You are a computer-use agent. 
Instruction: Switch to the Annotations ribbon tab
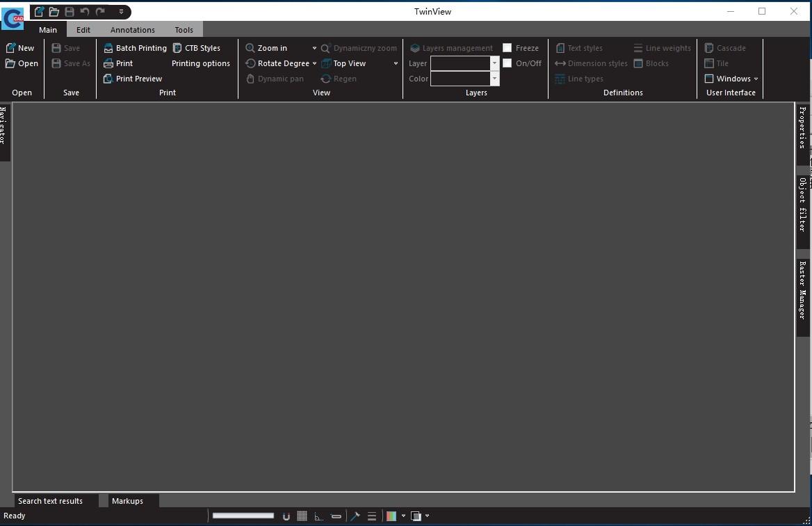(x=133, y=30)
